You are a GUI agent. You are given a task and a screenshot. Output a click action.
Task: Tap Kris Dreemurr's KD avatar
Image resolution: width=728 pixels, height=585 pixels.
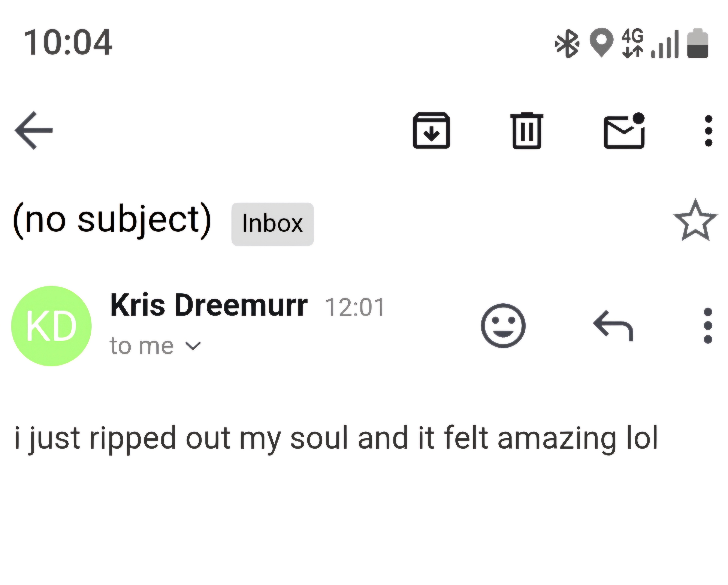(51, 326)
